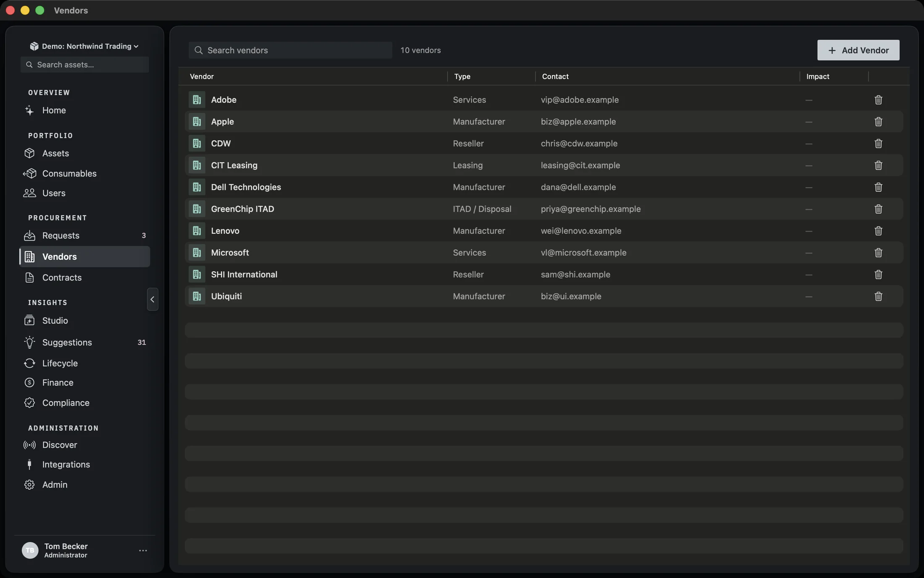Click the Discover radar icon

click(29, 445)
